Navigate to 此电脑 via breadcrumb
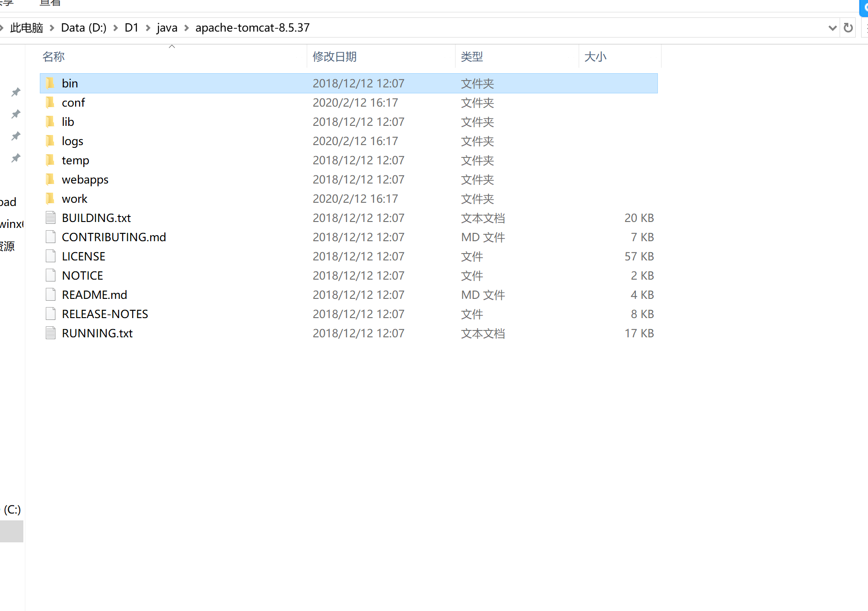The height and width of the screenshot is (611, 868). pos(27,27)
